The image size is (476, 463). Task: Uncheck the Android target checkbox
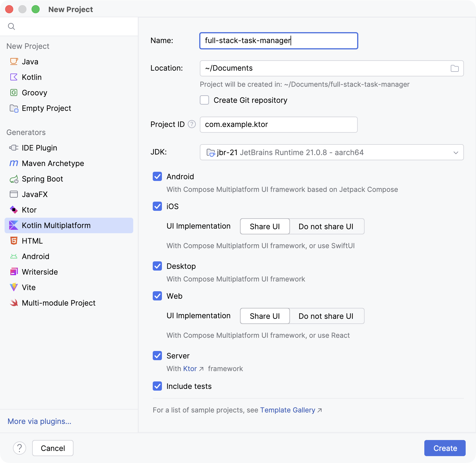pyautogui.click(x=157, y=176)
